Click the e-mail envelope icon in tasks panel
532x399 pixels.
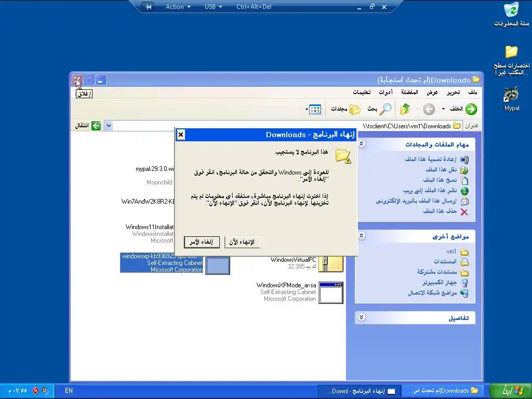(x=464, y=202)
